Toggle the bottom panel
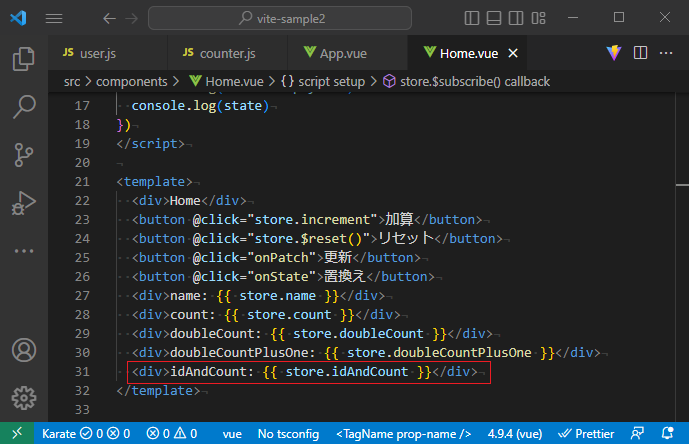The height and width of the screenshot is (444, 689). [x=494, y=18]
